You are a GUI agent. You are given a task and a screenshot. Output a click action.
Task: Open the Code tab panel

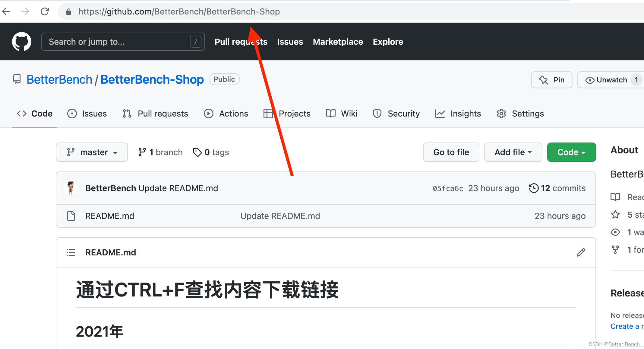click(35, 114)
